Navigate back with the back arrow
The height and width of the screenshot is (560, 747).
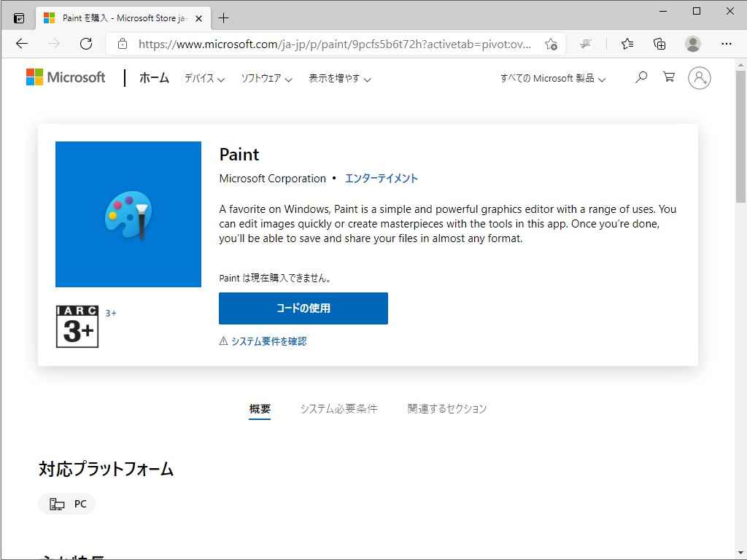click(21, 44)
